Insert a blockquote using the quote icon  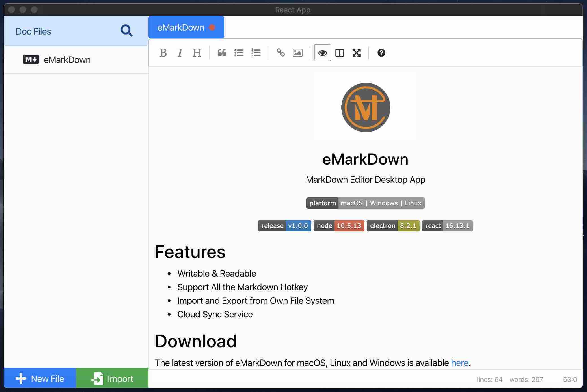tap(222, 53)
